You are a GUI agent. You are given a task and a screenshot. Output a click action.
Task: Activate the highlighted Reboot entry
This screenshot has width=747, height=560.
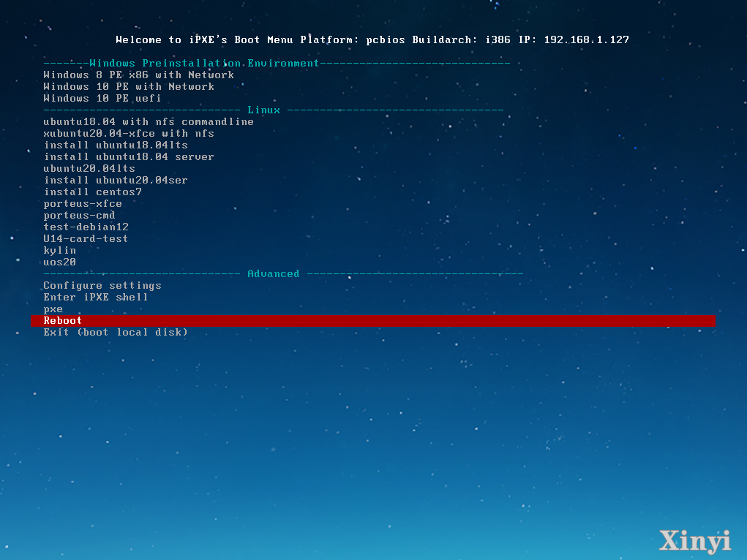(x=373, y=320)
